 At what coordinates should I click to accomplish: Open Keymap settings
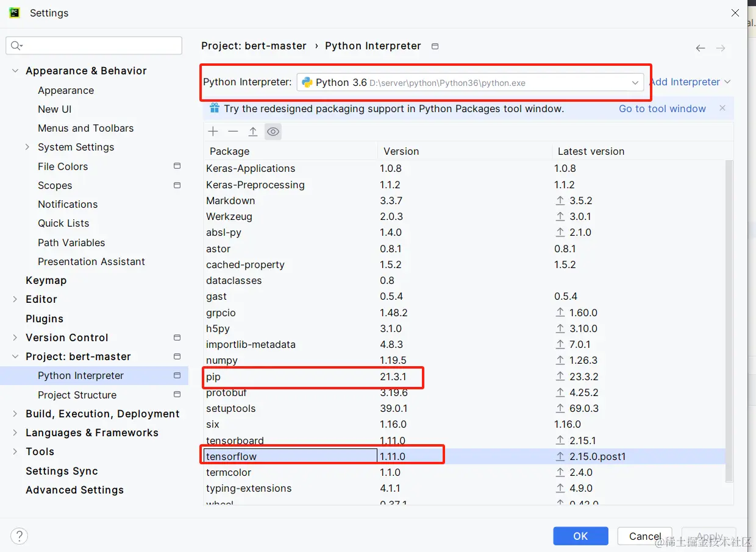(46, 280)
